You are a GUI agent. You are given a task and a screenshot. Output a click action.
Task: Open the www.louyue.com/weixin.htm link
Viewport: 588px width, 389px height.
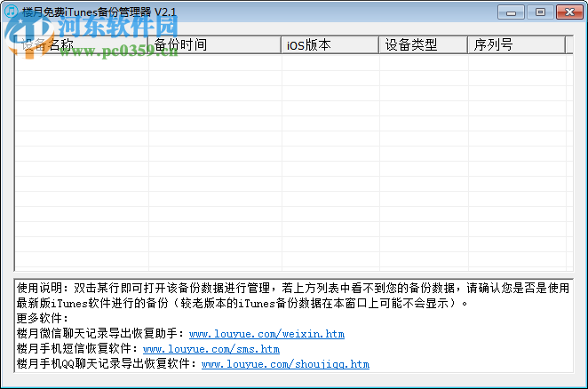[x=266, y=333]
